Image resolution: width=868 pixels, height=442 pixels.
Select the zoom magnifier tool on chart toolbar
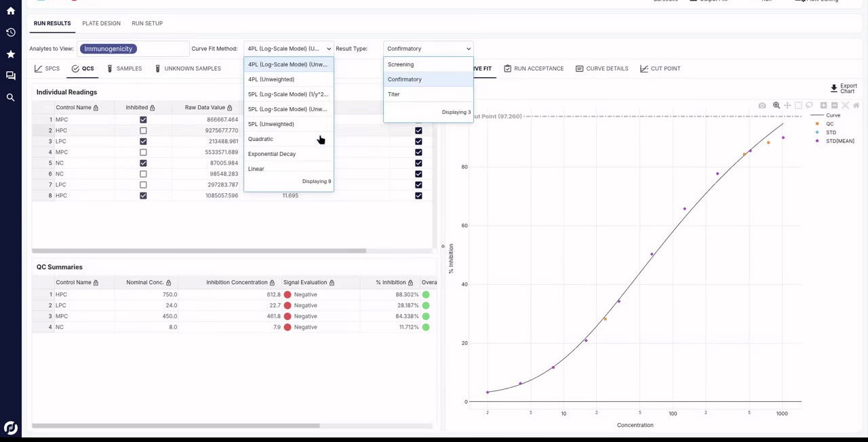pos(776,106)
